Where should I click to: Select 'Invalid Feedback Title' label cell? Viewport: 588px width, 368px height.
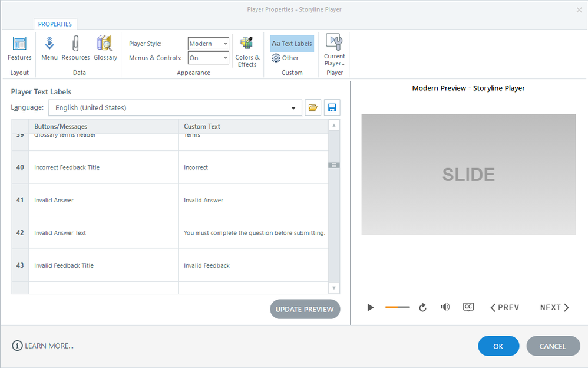104,265
